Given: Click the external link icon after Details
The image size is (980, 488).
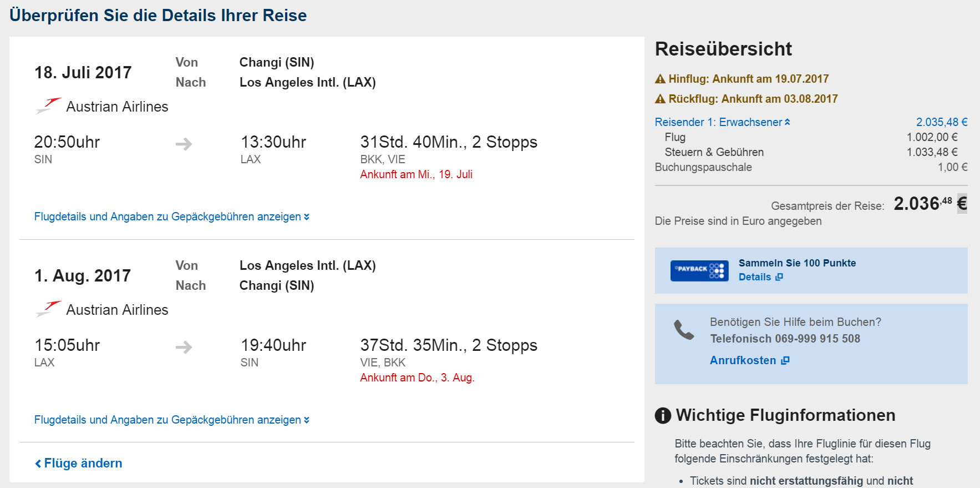Looking at the screenshot, I should click(779, 277).
